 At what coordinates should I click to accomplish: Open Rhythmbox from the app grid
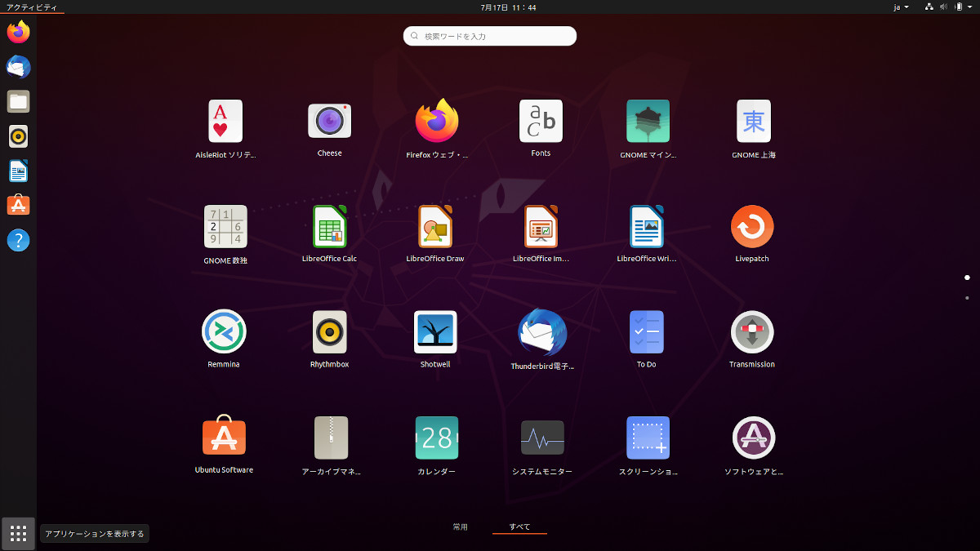[x=329, y=331]
